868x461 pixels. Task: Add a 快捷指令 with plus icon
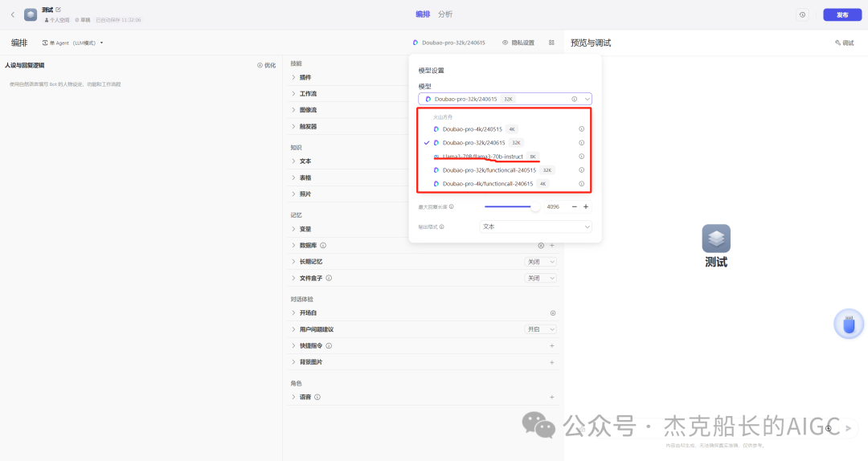[552, 346]
